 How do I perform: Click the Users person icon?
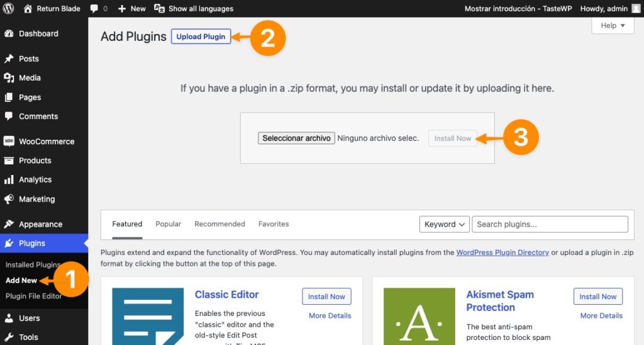[9, 319]
